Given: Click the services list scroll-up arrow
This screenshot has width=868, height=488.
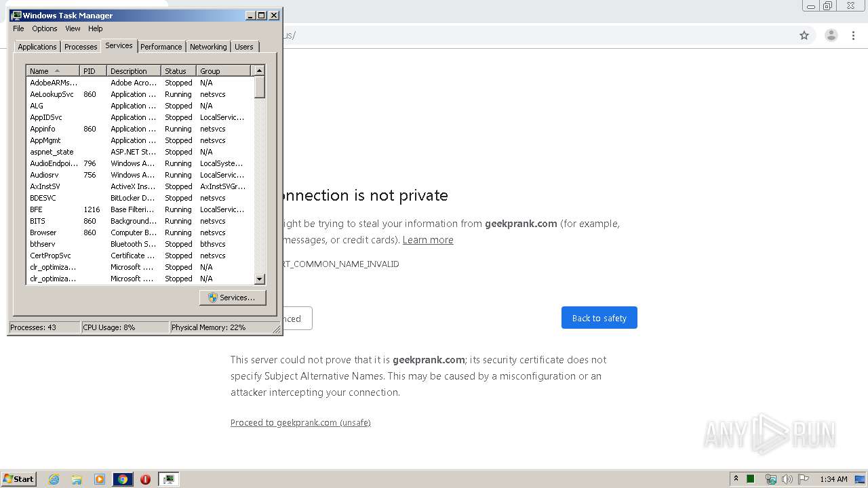Looking at the screenshot, I should (259, 70).
